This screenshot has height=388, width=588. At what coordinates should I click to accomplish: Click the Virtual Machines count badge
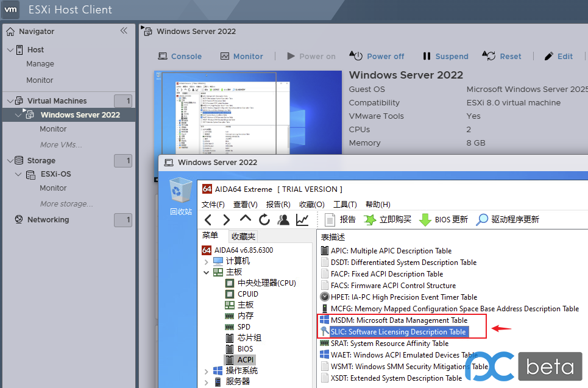[123, 101]
